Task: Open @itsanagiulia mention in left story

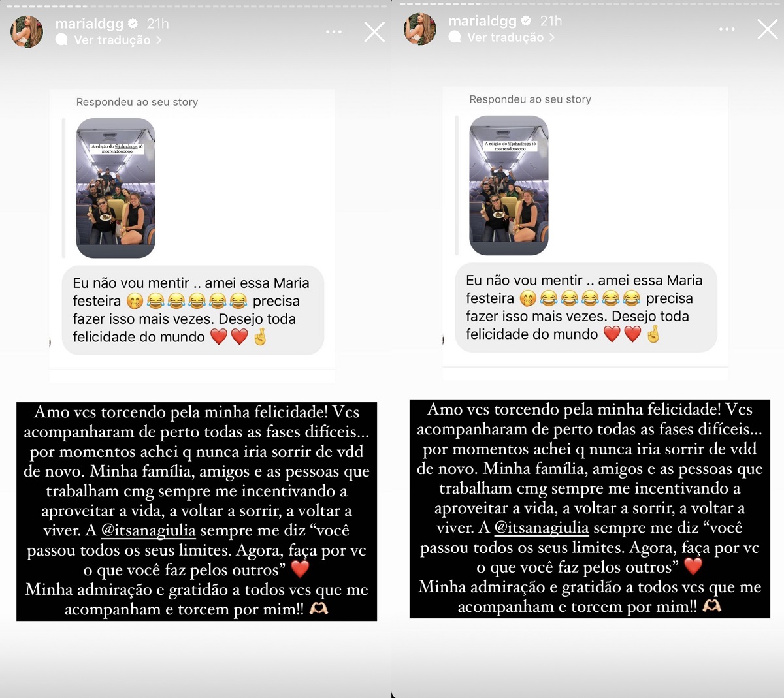Action: pos(148,531)
